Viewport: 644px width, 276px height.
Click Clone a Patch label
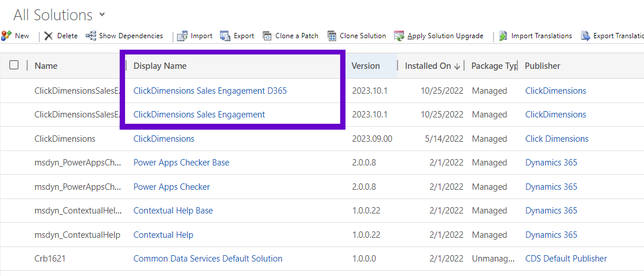(x=297, y=36)
